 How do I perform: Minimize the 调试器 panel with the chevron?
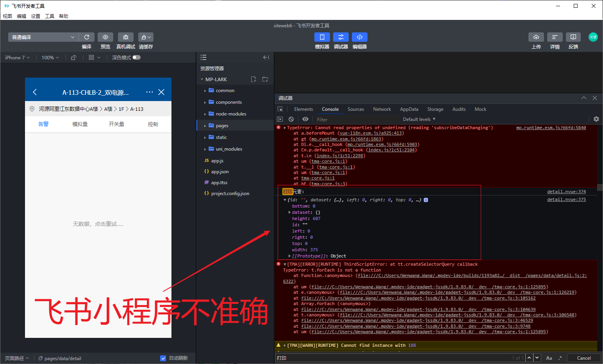[x=584, y=98]
